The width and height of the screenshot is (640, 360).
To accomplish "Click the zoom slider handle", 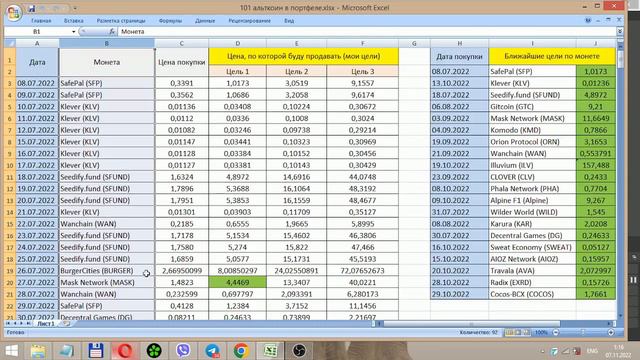I will pyautogui.click(x=583, y=332).
